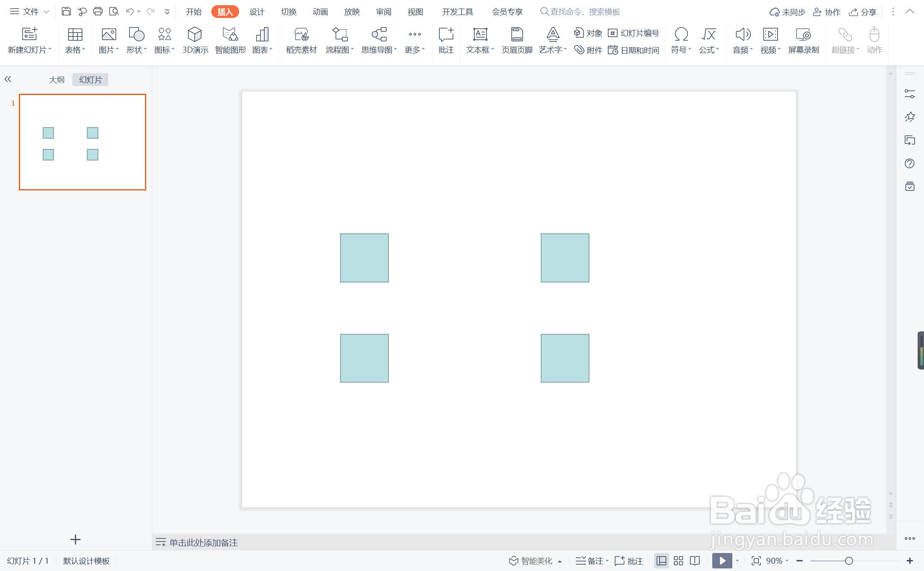924x571 pixels.
Task: Toggle the notes pane with 备注
Action: tap(590, 561)
